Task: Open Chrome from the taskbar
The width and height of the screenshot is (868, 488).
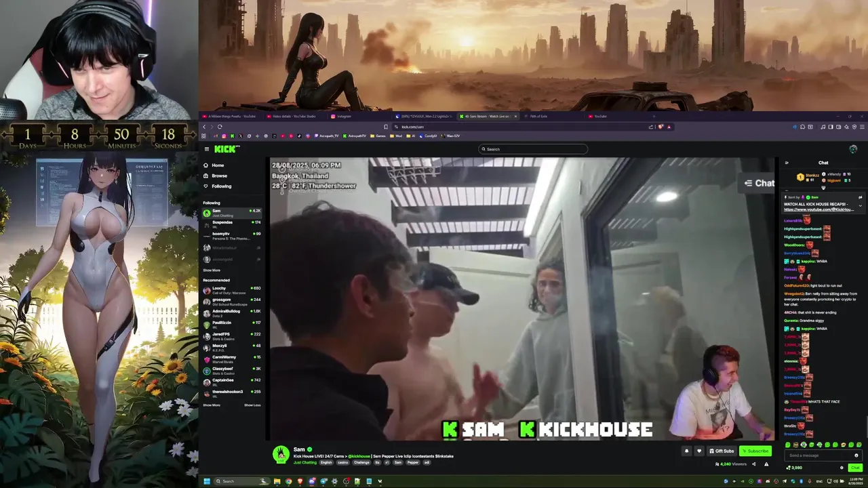Action: (288, 481)
